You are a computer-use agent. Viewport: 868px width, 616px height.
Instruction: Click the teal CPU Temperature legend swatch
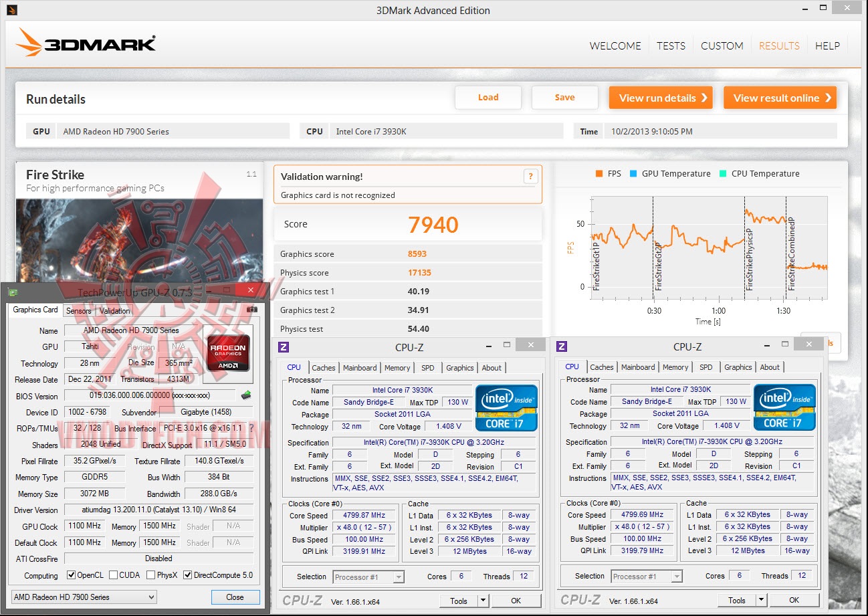tap(722, 174)
